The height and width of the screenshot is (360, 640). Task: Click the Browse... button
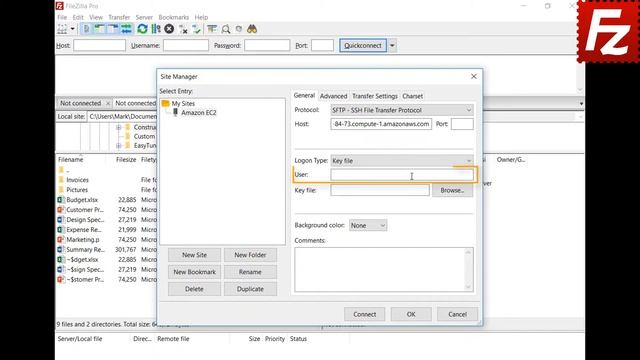click(x=452, y=190)
